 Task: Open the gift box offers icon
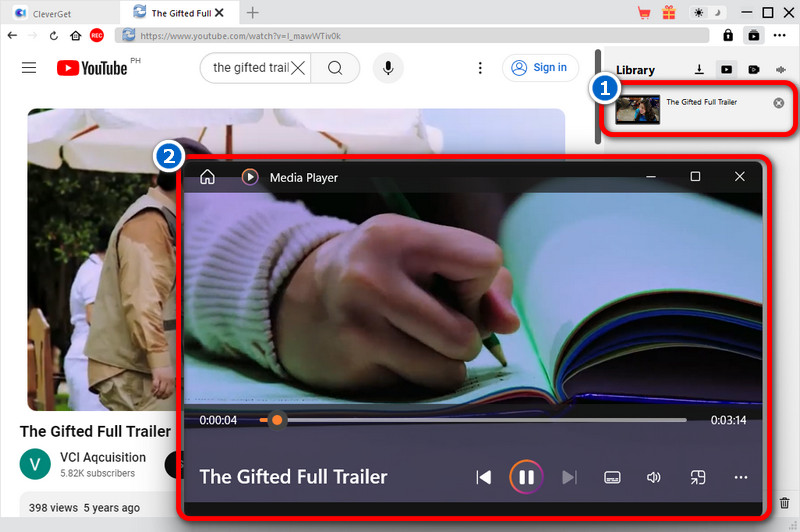pyautogui.click(x=668, y=13)
